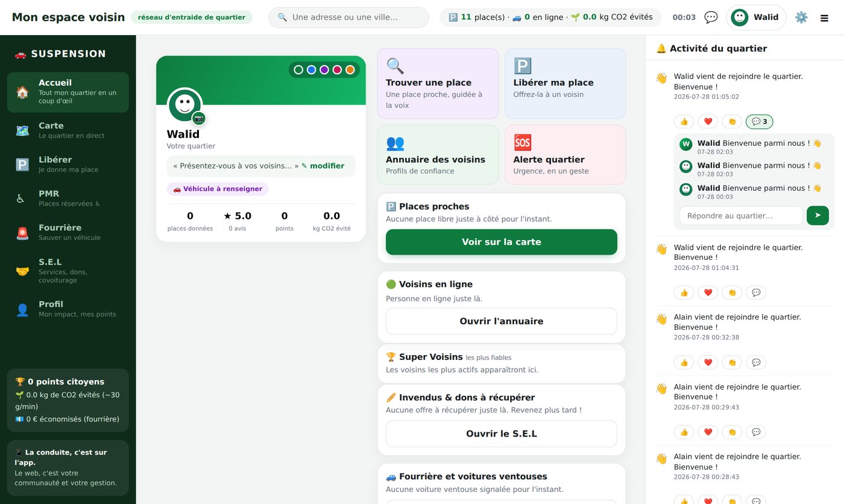844x504 pixels.
Task: Open the chat messages icon in header
Action: click(x=711, y=17)
